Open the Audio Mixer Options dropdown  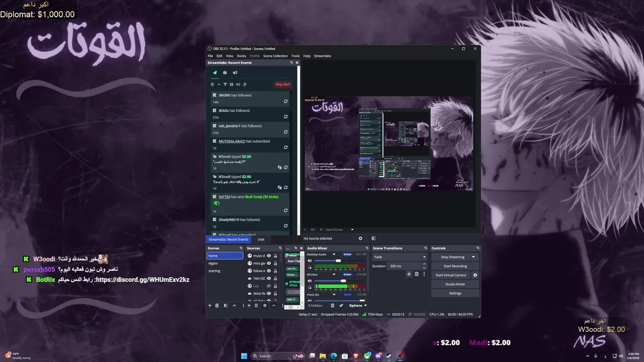(x=358, y=306)
